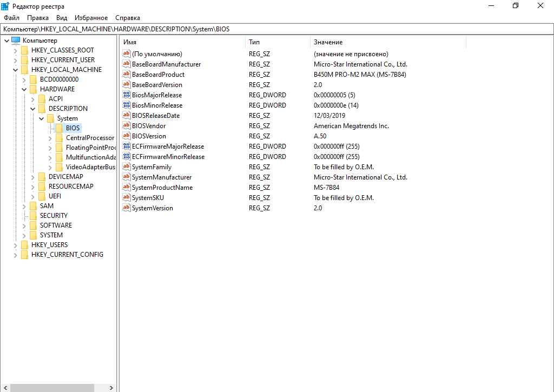Expand the SOFTWARE registry key
Screen dimensions: 554x392
[24, 225]
